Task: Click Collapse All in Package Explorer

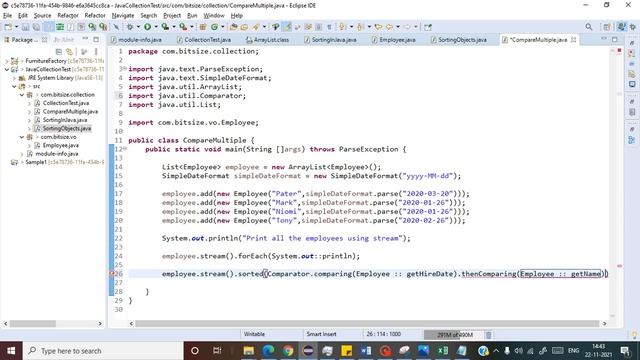Action: (59, 51)
